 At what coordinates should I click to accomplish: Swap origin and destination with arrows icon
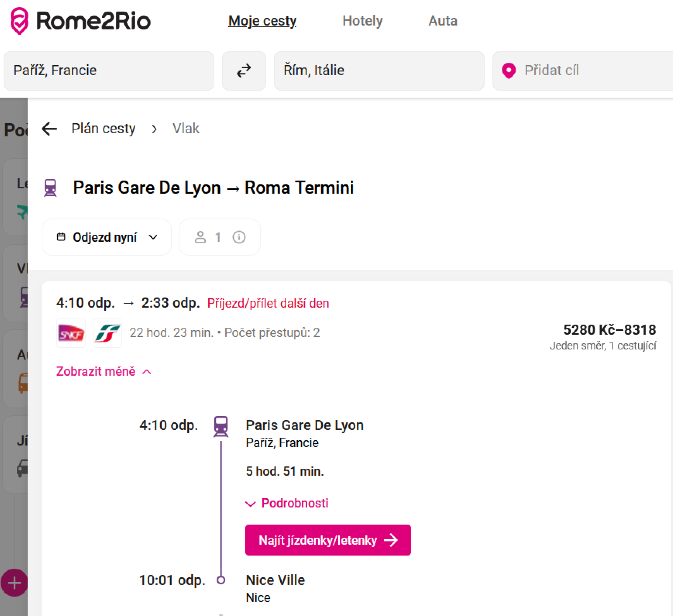(x=244, y=71)
